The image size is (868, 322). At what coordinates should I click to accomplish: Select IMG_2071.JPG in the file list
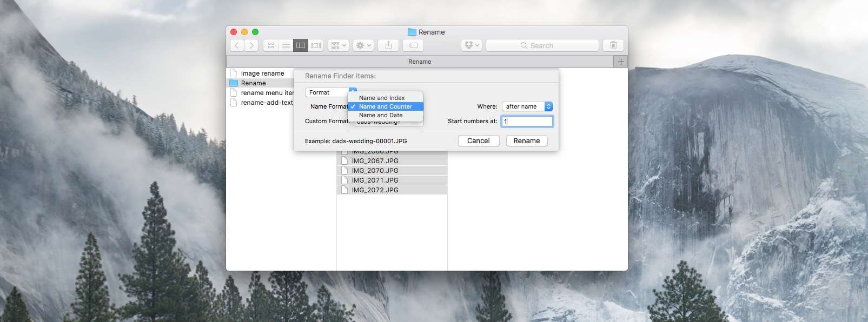[x=375, y=180]
